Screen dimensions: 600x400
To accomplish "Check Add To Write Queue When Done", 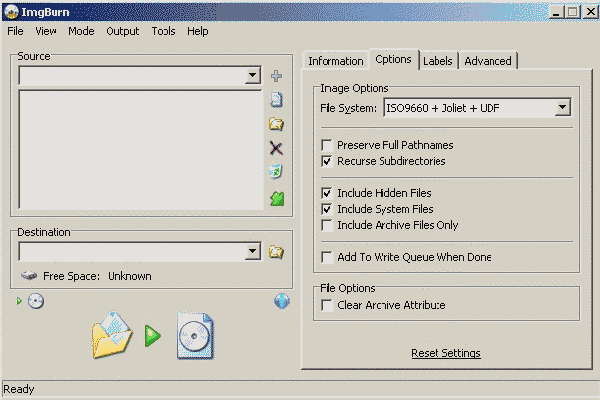I will click(x=327, y=257).
